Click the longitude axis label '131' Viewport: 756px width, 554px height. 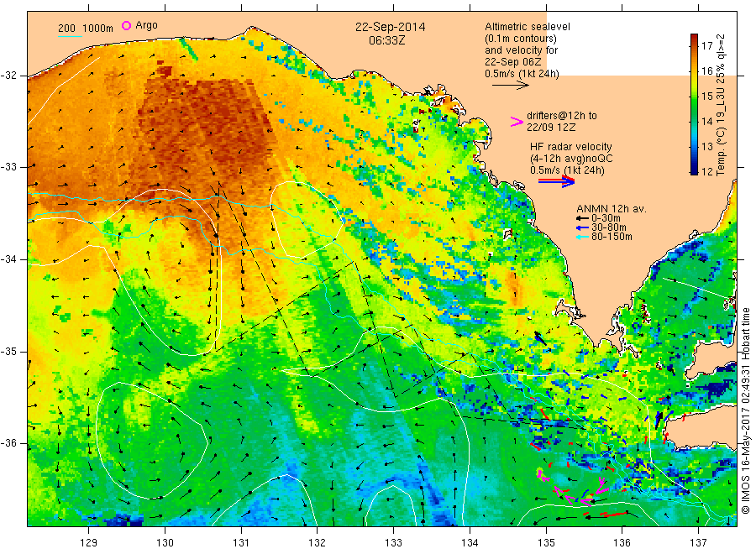coord(241,543)
